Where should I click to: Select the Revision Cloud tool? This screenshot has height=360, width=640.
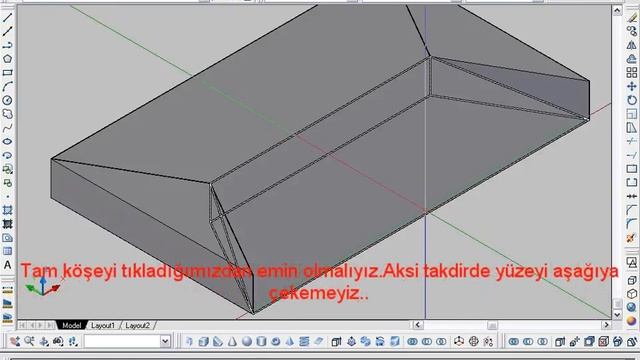coord(7,114)
